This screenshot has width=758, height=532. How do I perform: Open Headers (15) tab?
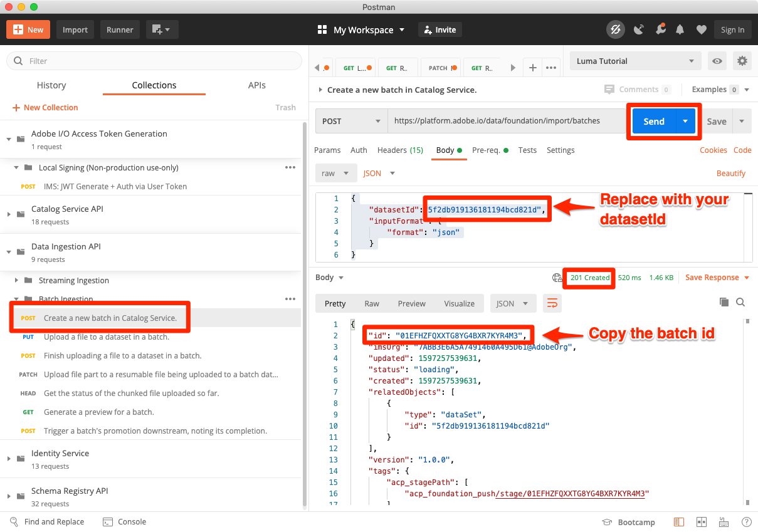[x=400, y=150]
